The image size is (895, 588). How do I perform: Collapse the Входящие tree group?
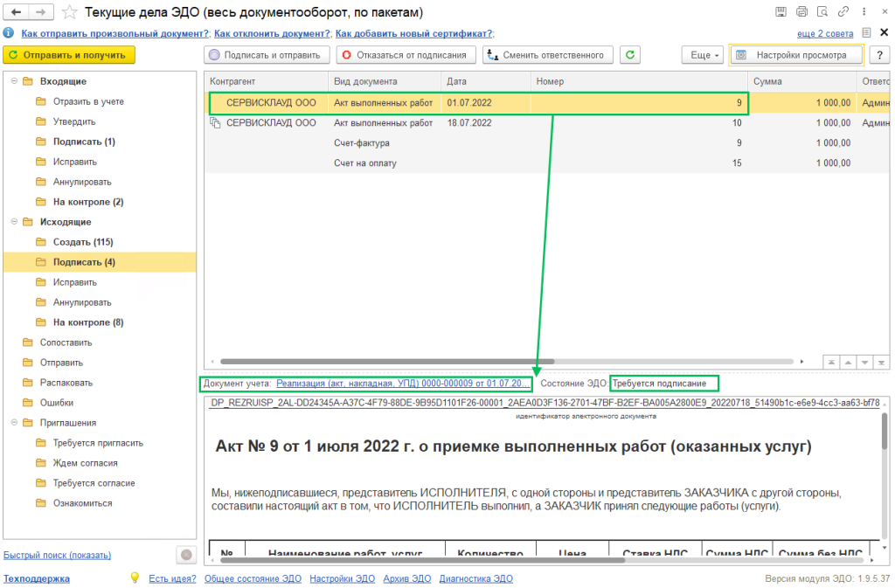13,81
